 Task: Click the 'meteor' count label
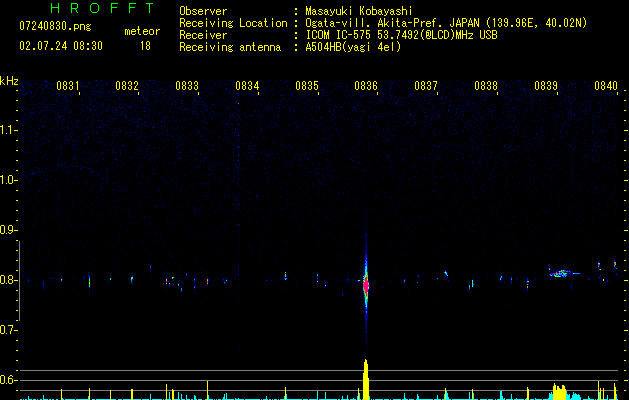pyautogui.click(x=142, y=31)
